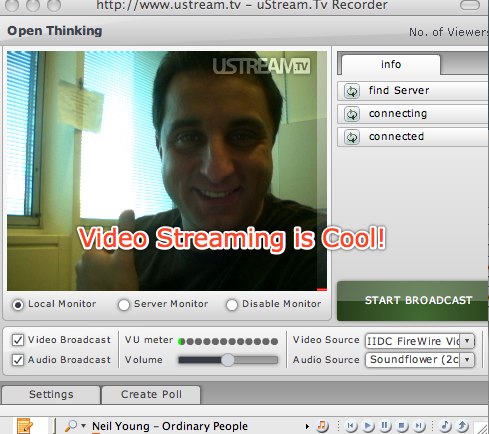Choose Disable Monitor radio button
The image size is (489, 434).
click(x=232, y=305)
